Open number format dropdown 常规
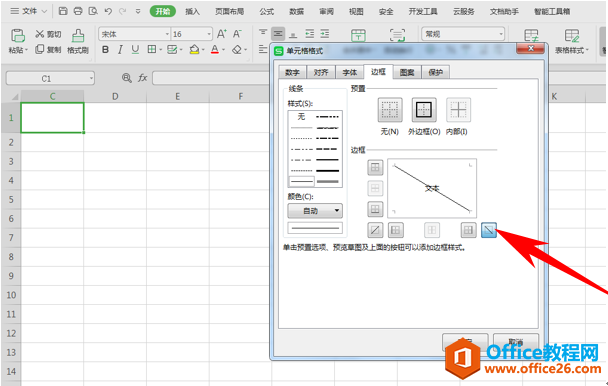The width and height of the screenshot is (608, 386). click(501, 34)
